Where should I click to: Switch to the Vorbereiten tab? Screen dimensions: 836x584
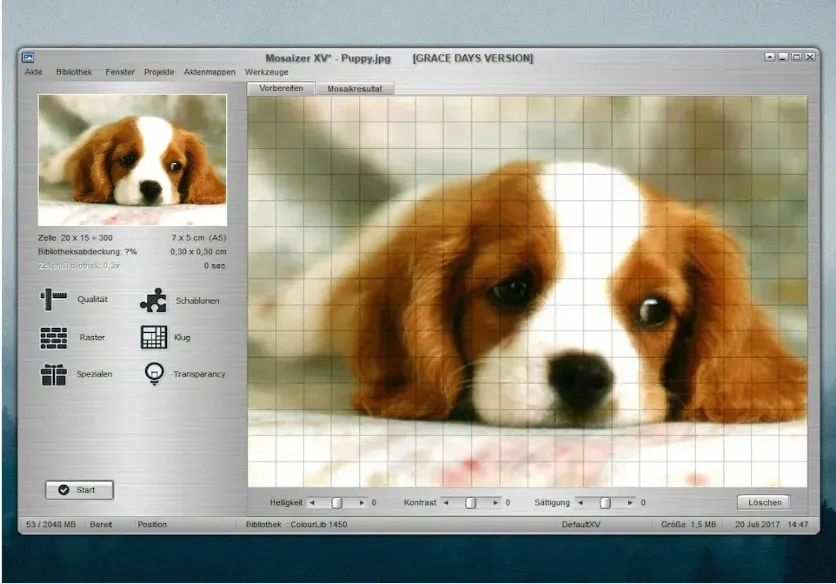(281, 89)
